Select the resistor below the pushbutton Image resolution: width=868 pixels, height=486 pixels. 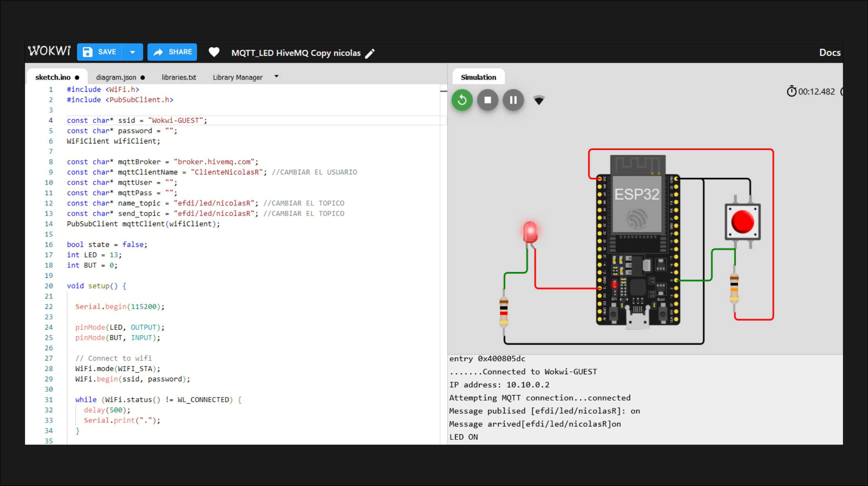(x=734, y=288)
